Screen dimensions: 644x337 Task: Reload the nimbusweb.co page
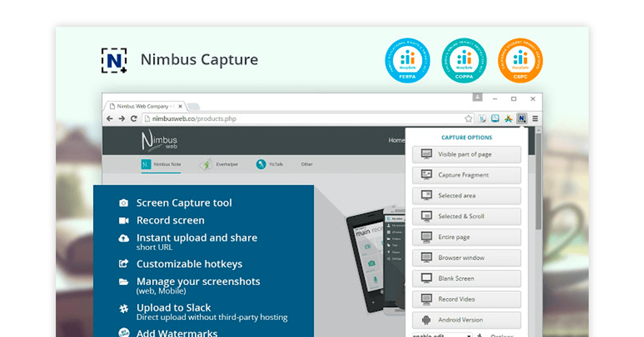click(134, 119)
